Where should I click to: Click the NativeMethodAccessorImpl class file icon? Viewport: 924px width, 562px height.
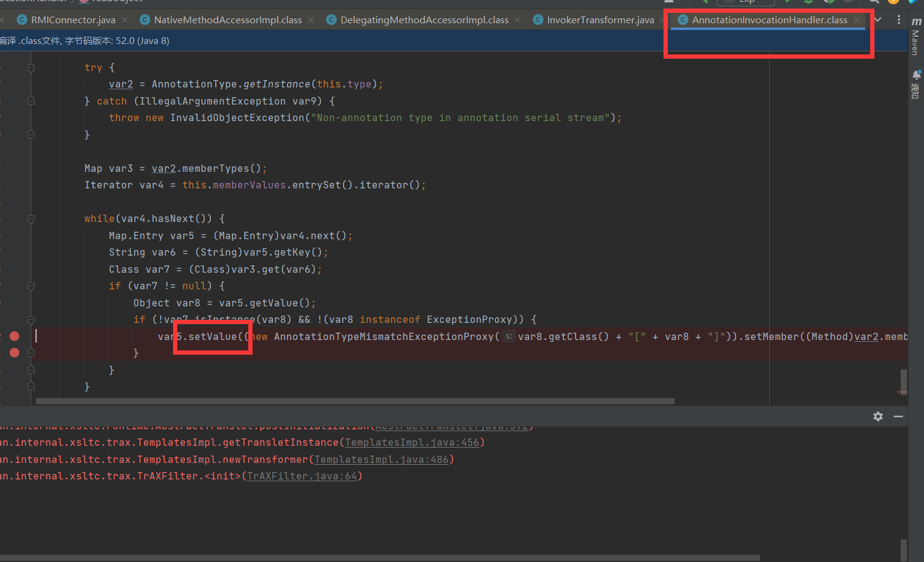145,20
